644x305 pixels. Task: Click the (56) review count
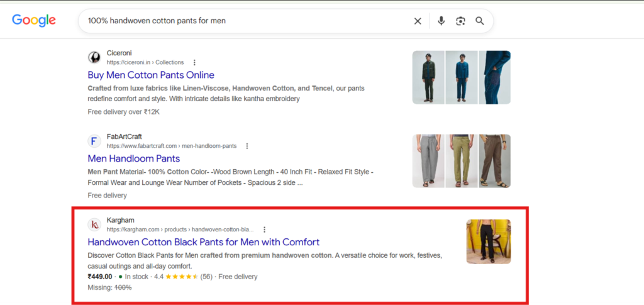[206, 277]
